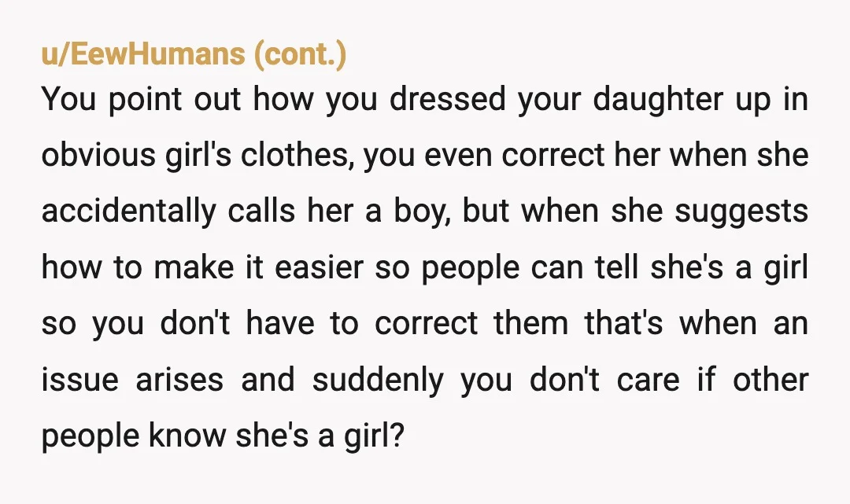Select the word "issue"
Image resolution: width=850 pixels, height=504 pixels.
coord(79,379)
